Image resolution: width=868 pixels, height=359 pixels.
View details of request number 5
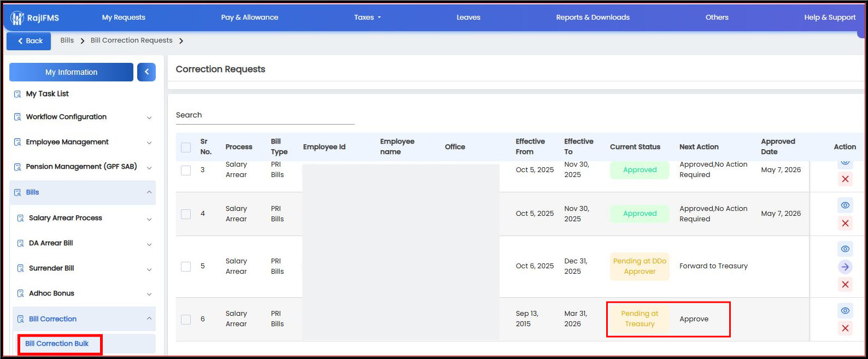click(845, 249)
